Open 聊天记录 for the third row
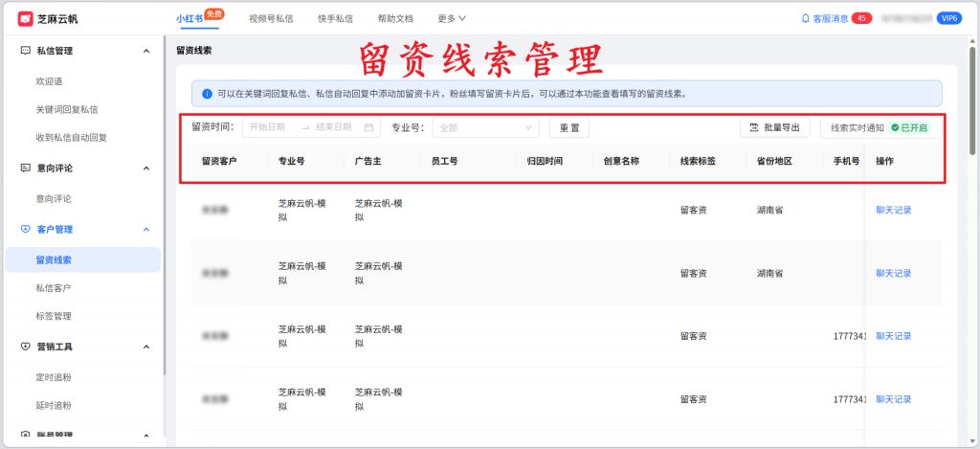This screenshot has width=980, height=449. click(894, 336)
